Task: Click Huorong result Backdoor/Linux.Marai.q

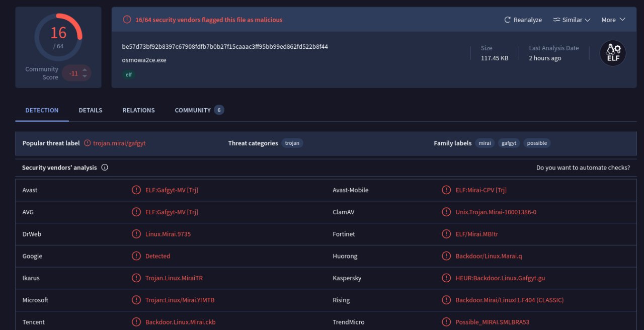Action: point(489,256)
